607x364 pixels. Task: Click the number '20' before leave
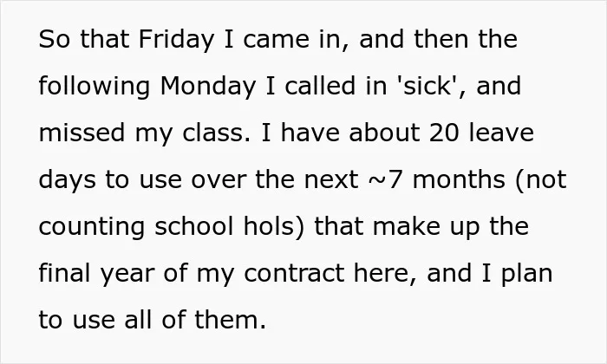(x=444, y=133)
